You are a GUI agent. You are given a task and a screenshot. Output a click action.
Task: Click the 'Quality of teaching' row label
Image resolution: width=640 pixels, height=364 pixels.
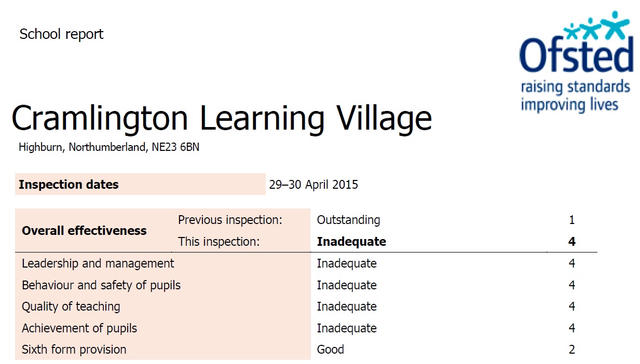click(x=71, y=306)
